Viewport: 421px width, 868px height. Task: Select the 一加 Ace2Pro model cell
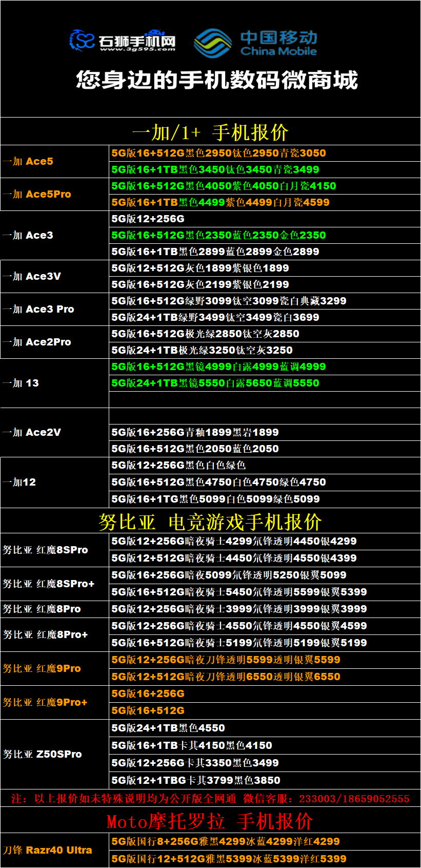click(x=54, y=342)
